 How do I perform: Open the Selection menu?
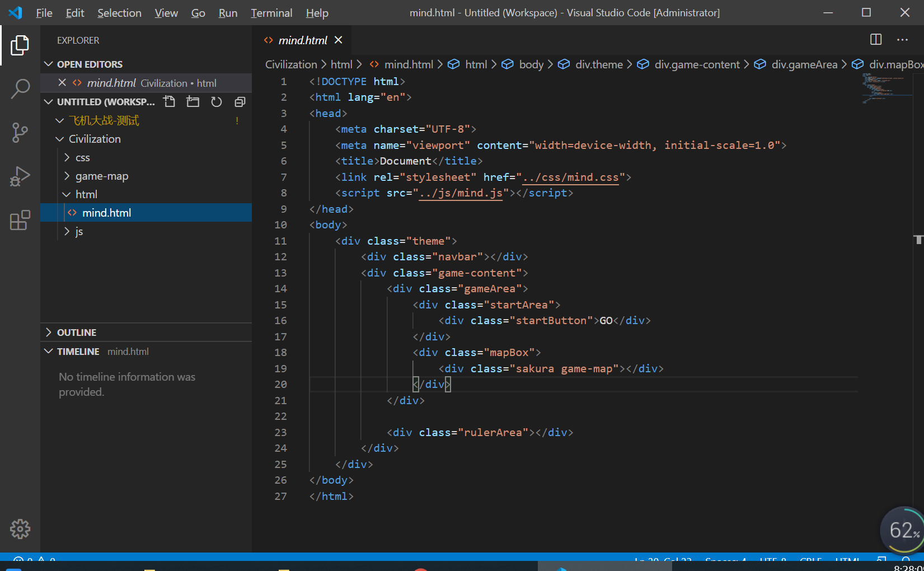119,13
